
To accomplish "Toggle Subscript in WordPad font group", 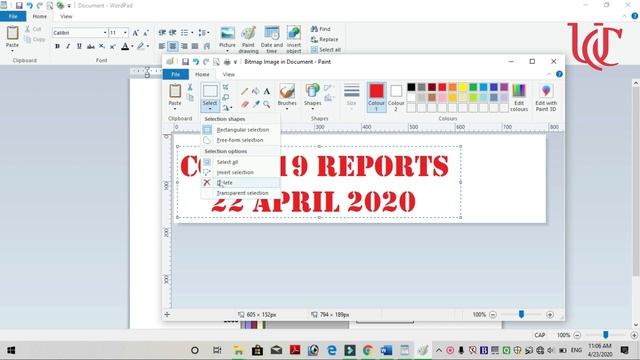I will point(102,46).
